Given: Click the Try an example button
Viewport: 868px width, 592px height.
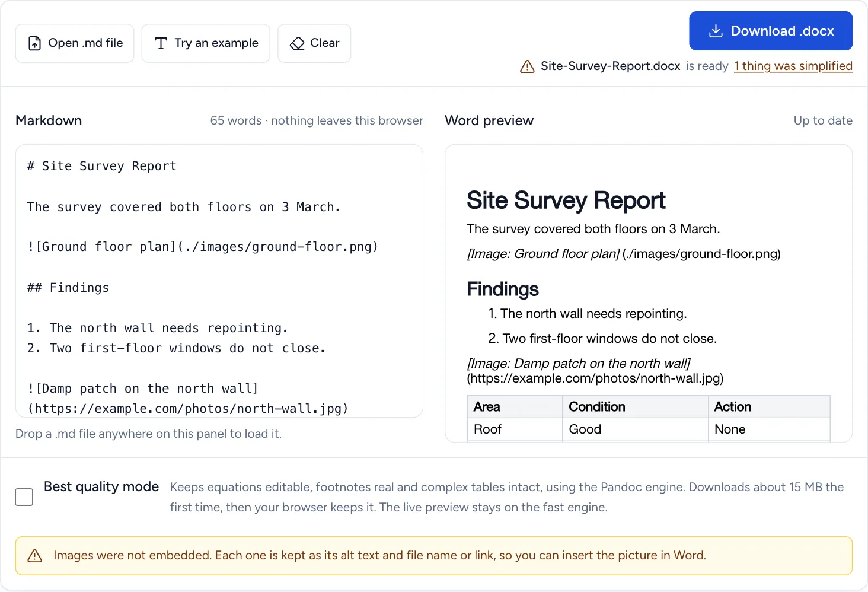Looking at the screenshot, I should [206, 43].
